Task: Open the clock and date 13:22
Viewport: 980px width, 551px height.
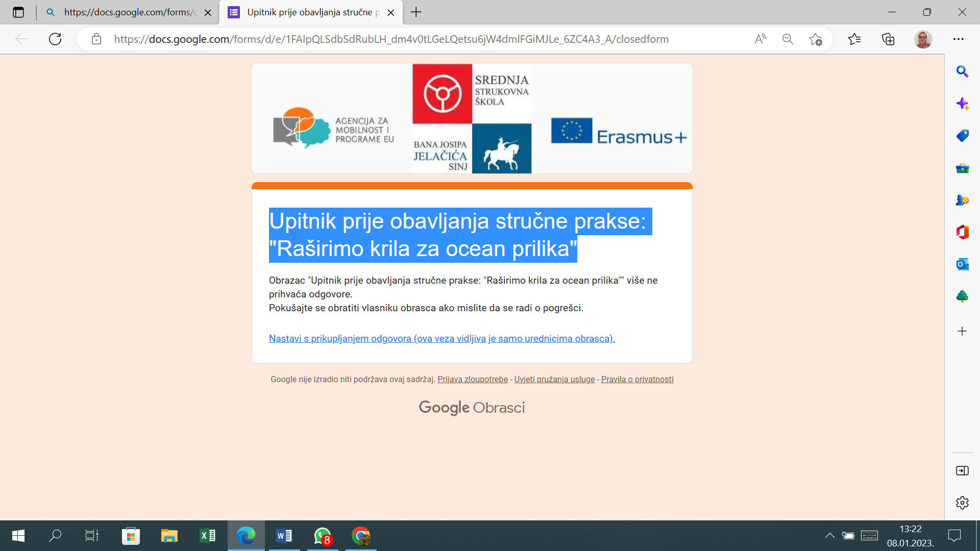Action: coord(911,536)
